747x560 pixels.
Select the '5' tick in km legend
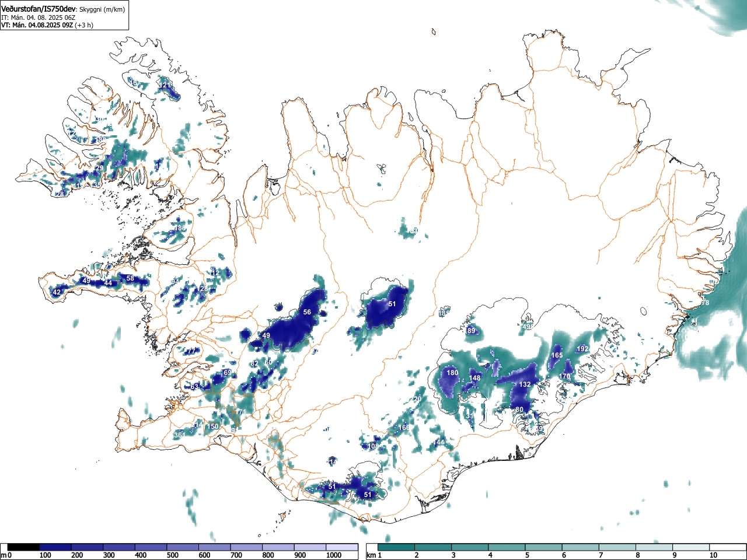526,555
